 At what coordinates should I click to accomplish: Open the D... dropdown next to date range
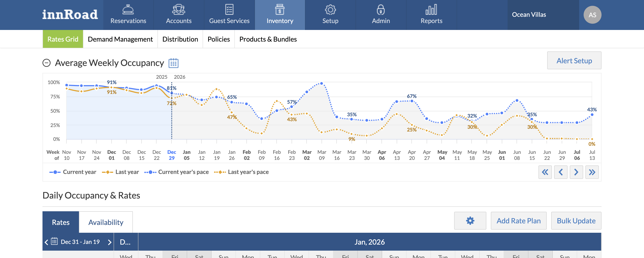click(125, 241)
